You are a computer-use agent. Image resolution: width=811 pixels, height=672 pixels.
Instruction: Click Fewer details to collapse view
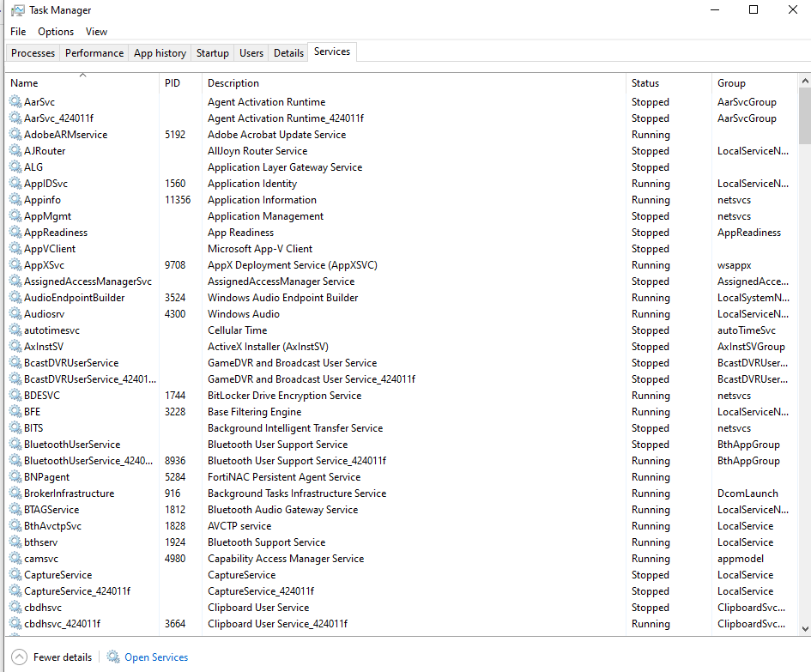click(x=51, y=657)
